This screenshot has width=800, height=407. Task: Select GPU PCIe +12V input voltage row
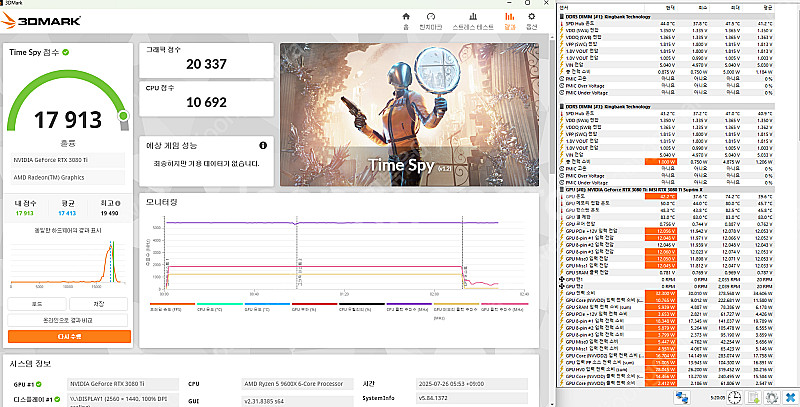tap(666, 231)
